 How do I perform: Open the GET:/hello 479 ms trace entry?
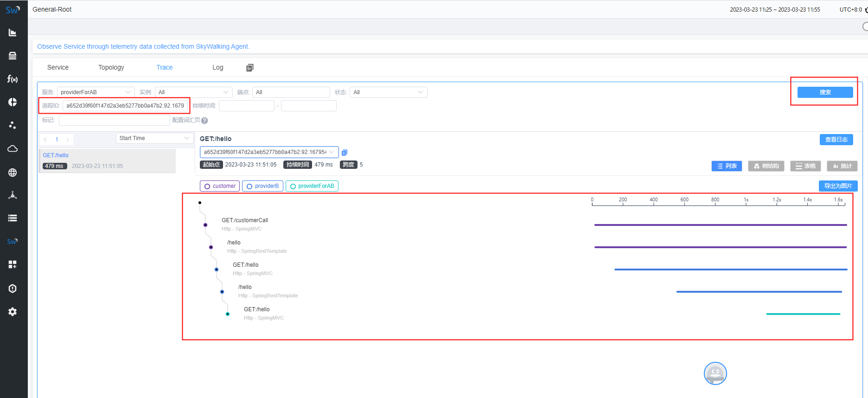(x=108, y=160)
